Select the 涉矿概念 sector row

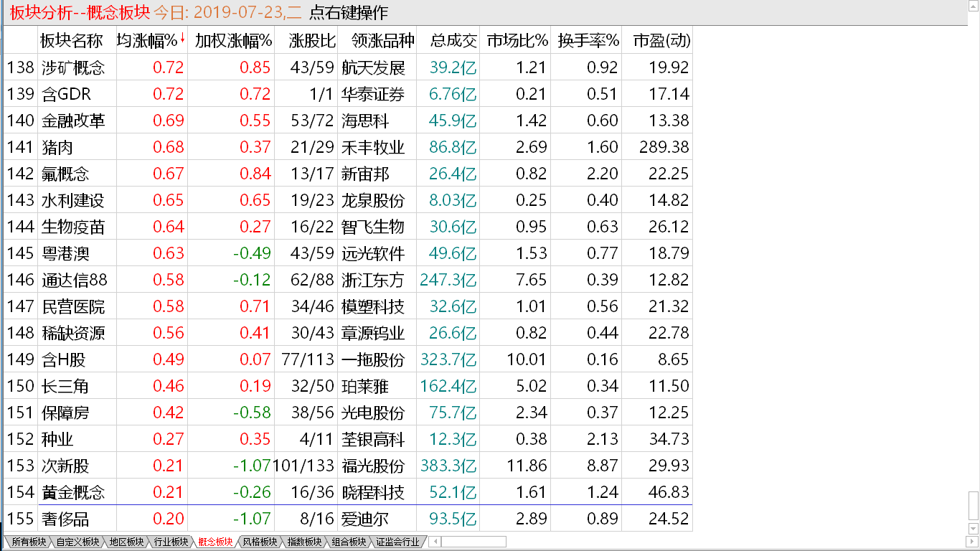pos(348,67)
